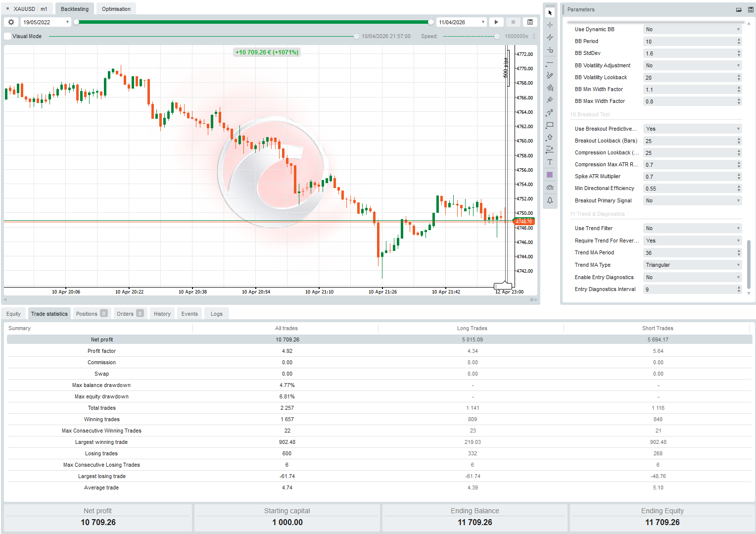Open the start date 19/05/2022 picker
The height and width of the screenshot is (534, 756).
(45, 22)
